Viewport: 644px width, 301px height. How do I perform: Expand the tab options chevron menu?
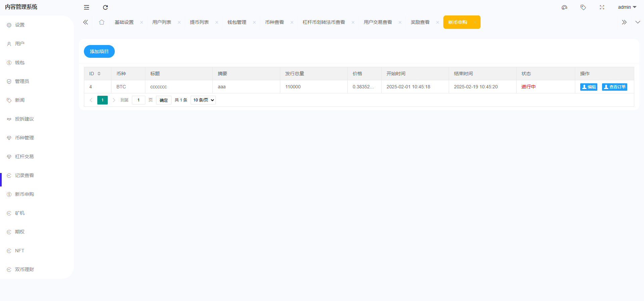(x=638, y=22)
